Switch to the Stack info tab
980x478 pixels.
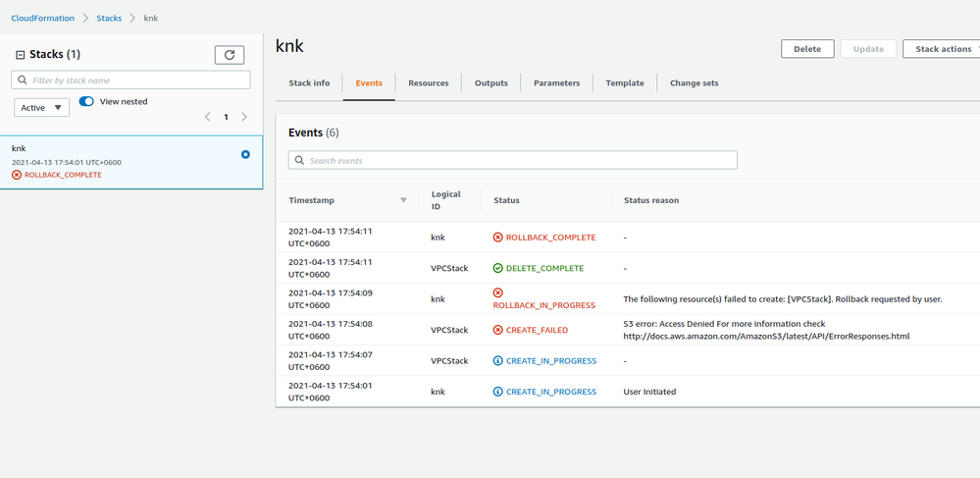pos(309,82)
